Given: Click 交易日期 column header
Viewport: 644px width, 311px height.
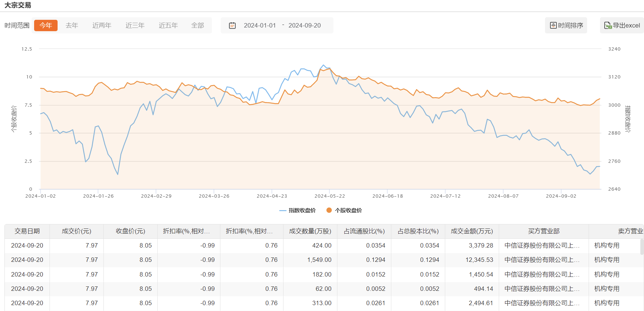Looking at the screenshot, I should pos(27,231).
